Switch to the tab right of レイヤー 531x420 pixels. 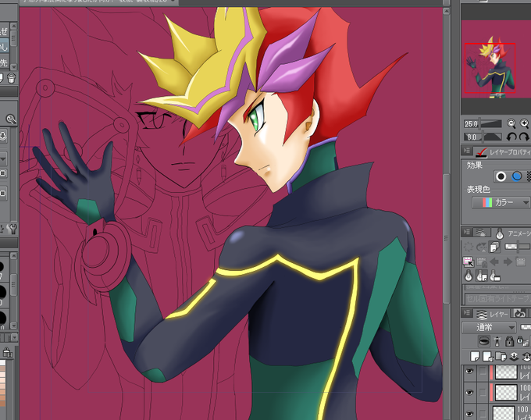tap(520, 313)
